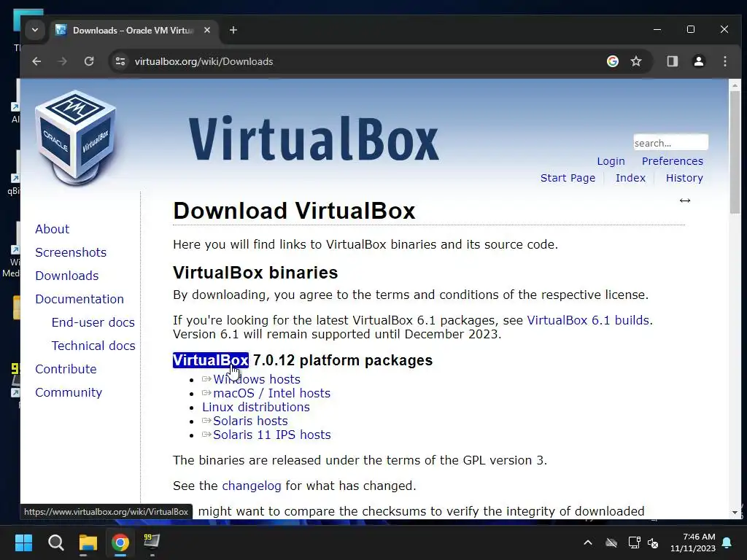
Task: Open the tab search dropdown arrow
Action: [x=35, y=30]
